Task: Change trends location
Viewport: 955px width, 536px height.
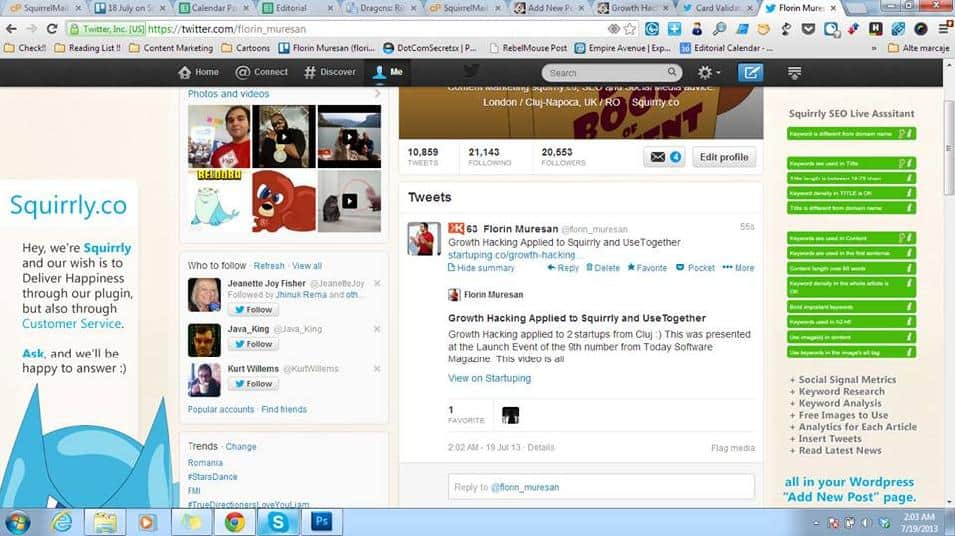Action: 241,446
